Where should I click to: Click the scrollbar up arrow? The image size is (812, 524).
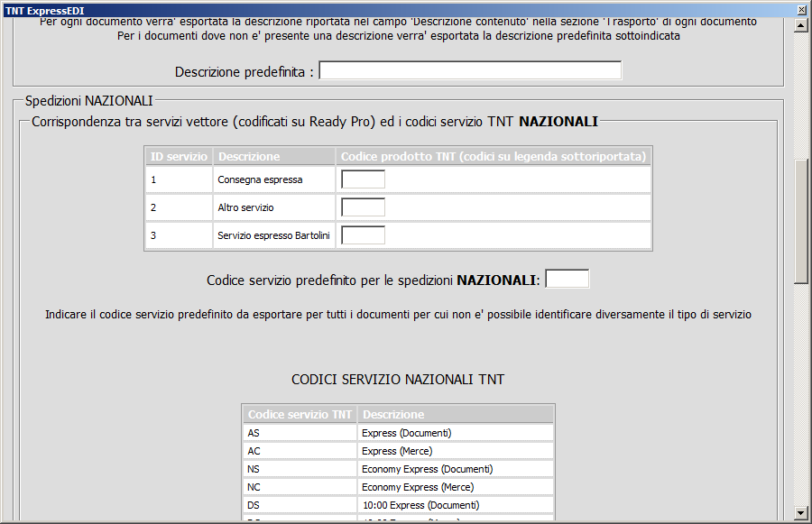800,25
